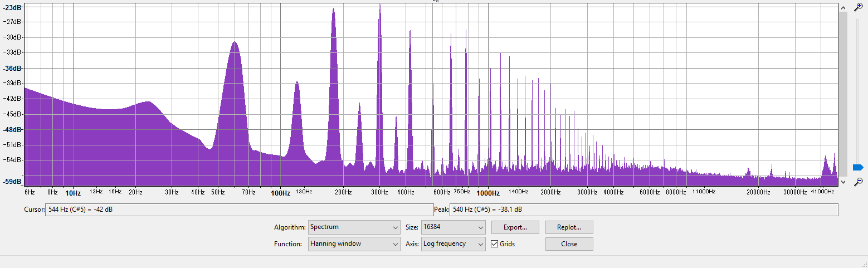868x268 pixels.
Task: Click vertical scrollbar down arrow
Action: tap(843, 182)
